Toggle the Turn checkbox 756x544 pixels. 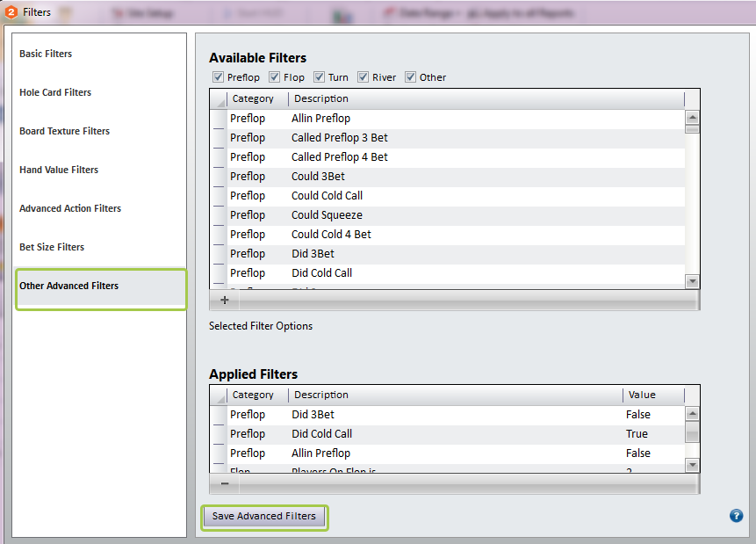pyautogui.click(x=319, y=76)
